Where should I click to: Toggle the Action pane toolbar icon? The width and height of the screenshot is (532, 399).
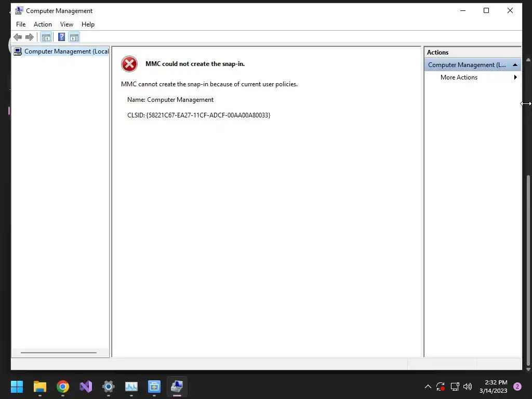pyautogui.click(x=74, y=37)
